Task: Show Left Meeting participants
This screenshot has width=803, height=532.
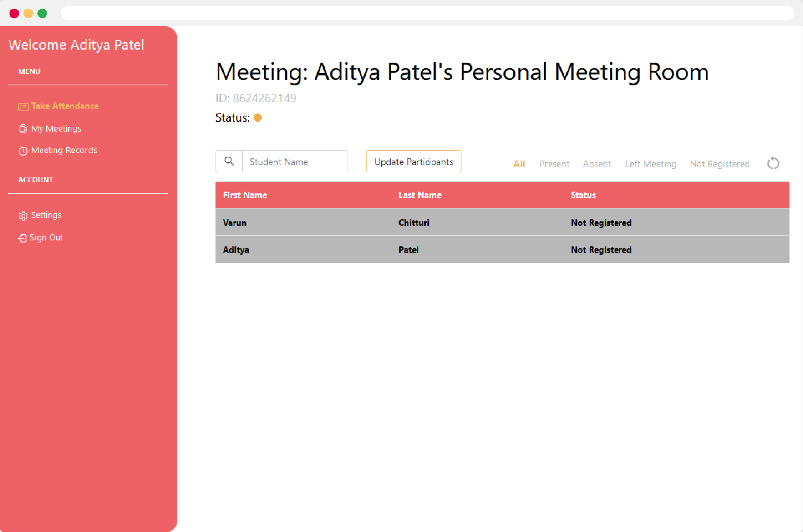Action: coord(651,164)
